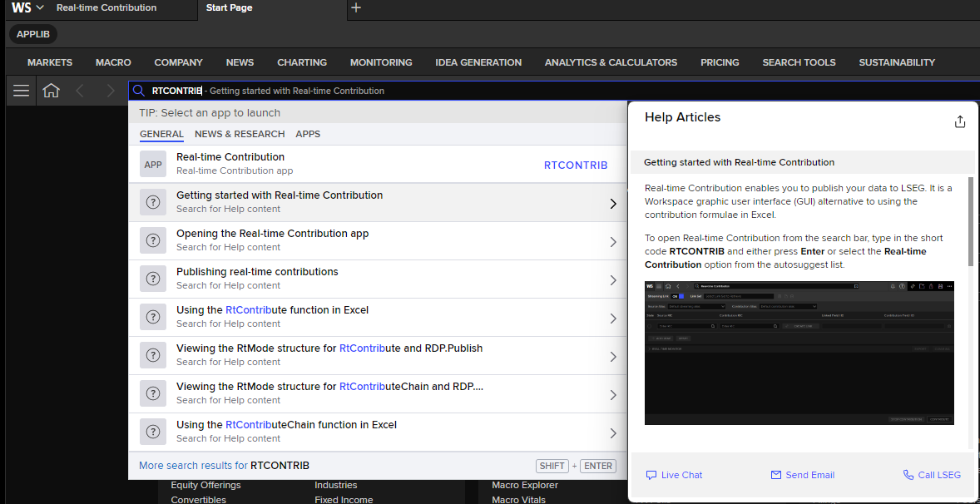Click the APP badge for Real-time Contribution
This screenshot has height=504, width=980.
pos(153,164)
